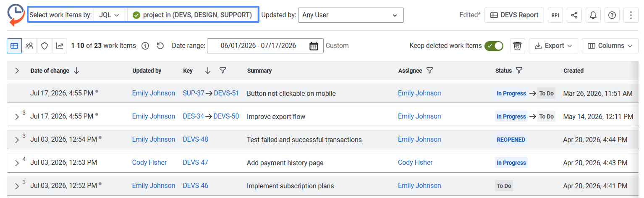Image resolution: width=644 pixels, height=198 pixels.
Task: Click the Summary column header
Action: pos(259,71)
